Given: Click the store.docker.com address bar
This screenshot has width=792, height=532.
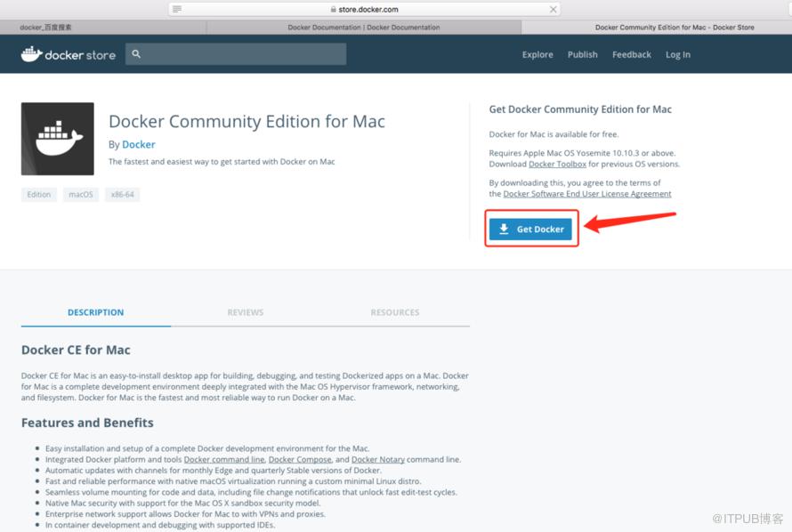Looking at the screenshot, I should 364,9.
